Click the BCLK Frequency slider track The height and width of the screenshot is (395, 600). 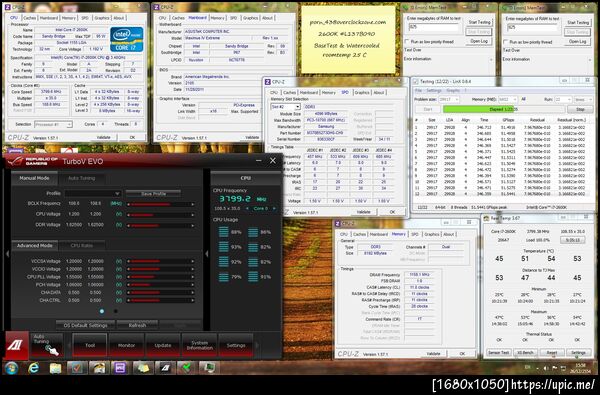click(x=160, y=204)
